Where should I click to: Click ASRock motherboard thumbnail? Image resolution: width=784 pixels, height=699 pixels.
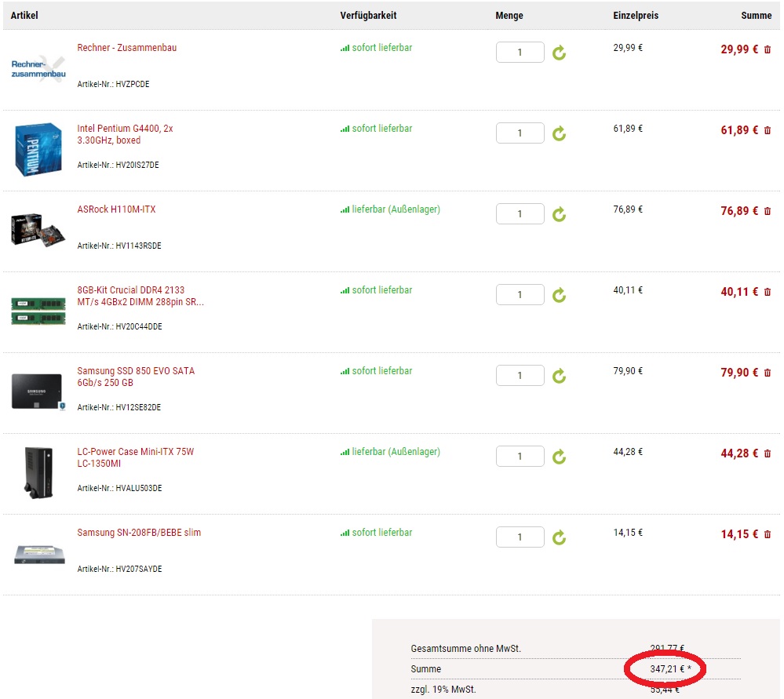38,230
